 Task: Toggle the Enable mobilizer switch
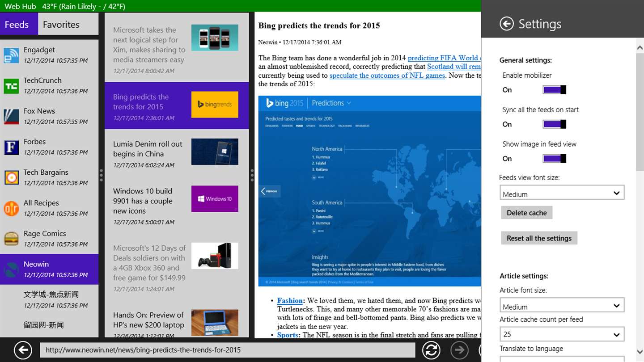click(555, 90)
